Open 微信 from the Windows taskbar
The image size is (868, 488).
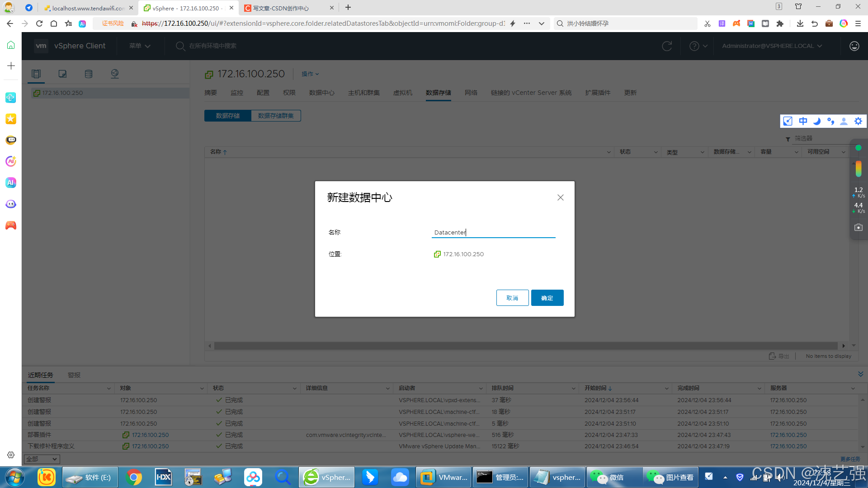(614, 477)
